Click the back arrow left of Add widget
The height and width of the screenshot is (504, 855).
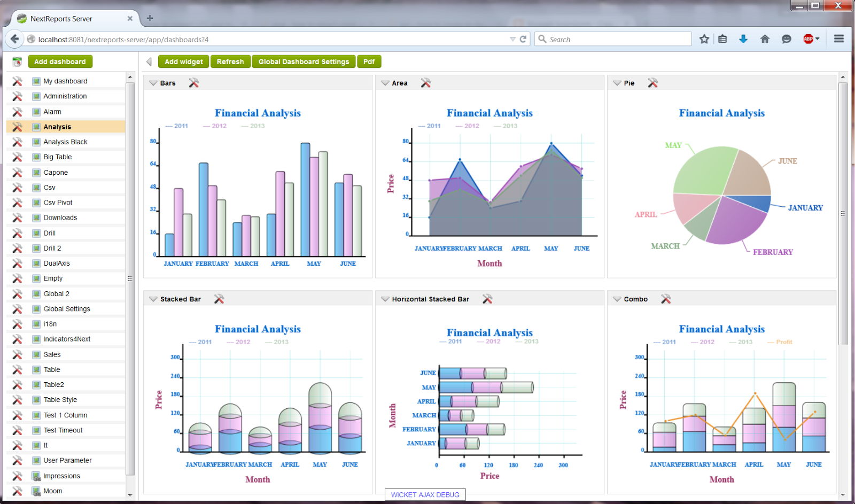[x=148, y=61]
